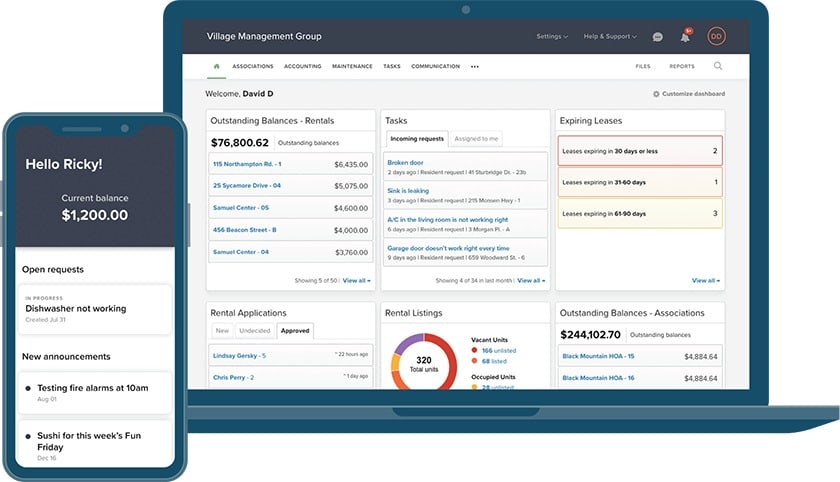Expand the Settings dropdown
This screenshot has width=840, height=482.
tap(552, 36)
